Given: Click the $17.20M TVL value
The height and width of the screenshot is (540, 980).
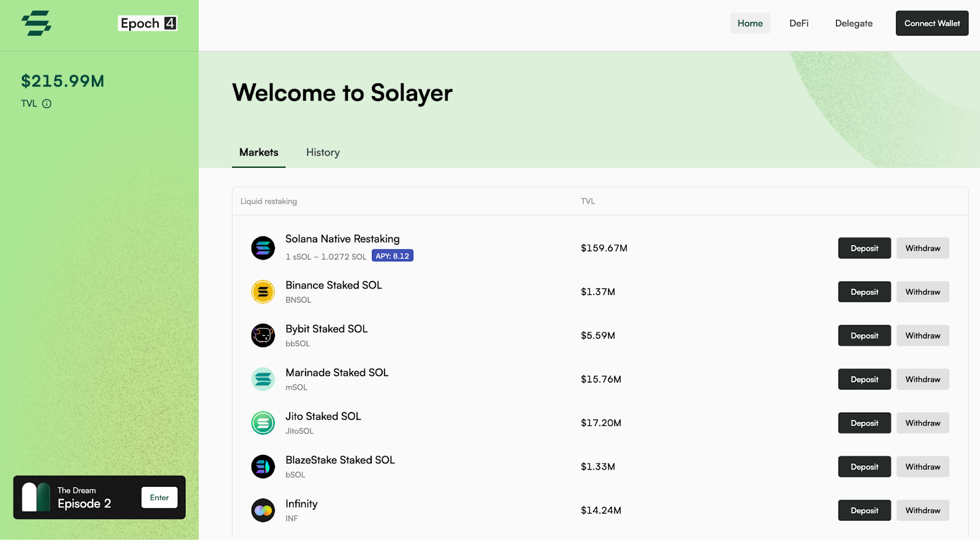Looking at the screenshot, I should (601, 423).
